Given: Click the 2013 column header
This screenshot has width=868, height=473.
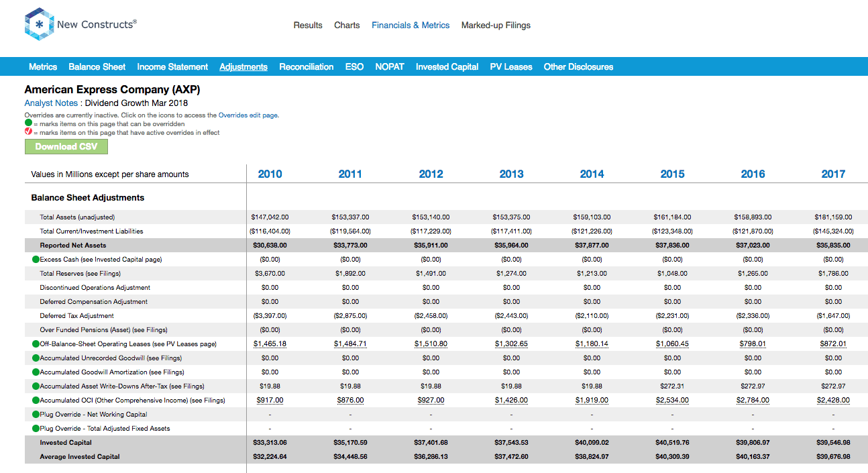Looking at the screenshot, I should [x=511, y=174].
